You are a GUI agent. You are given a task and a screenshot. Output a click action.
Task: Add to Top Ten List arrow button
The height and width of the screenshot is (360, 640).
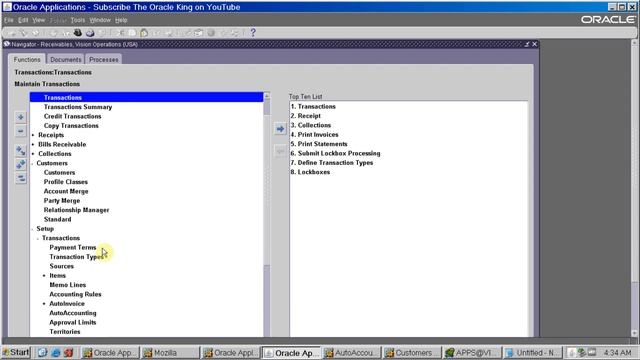point(280,129)
